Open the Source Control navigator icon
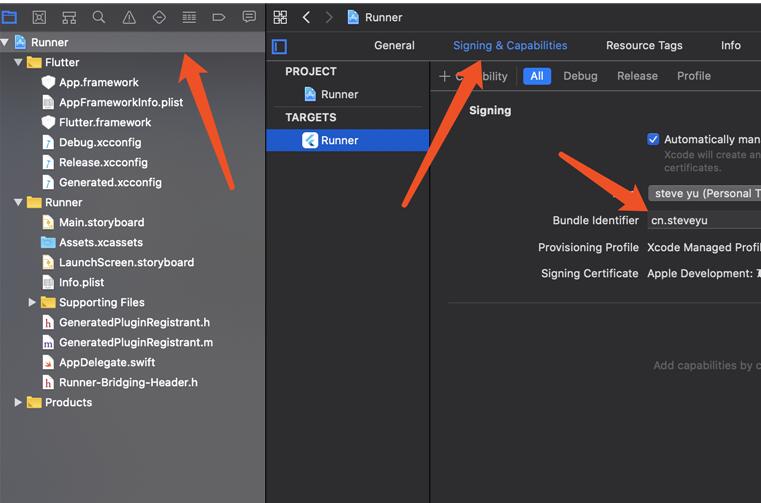Viewport: 761px width, 503px height. click(x=39, y=17)
